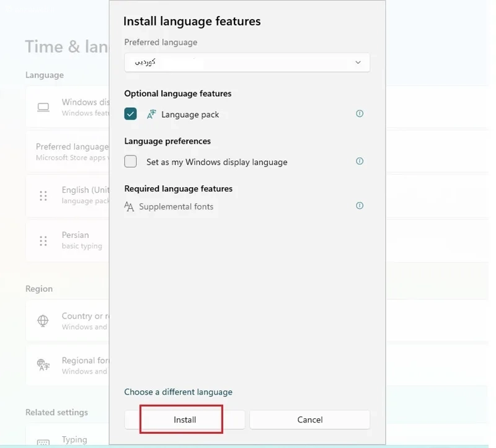Click the laptop icon for Windows display
This screenshot has height=448, width=496.
point(43,107)
